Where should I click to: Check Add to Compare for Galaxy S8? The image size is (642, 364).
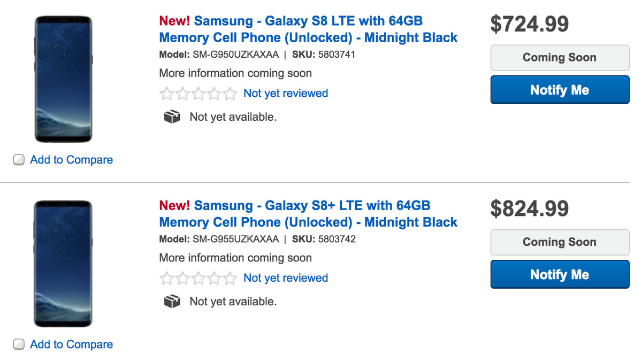tap(19, 160)
